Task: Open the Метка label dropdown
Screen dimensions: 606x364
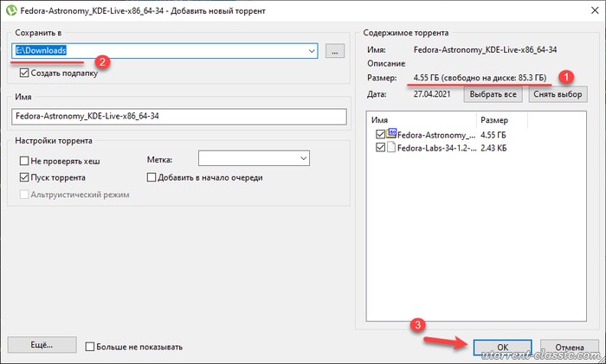Action: (x=303, y=158)
